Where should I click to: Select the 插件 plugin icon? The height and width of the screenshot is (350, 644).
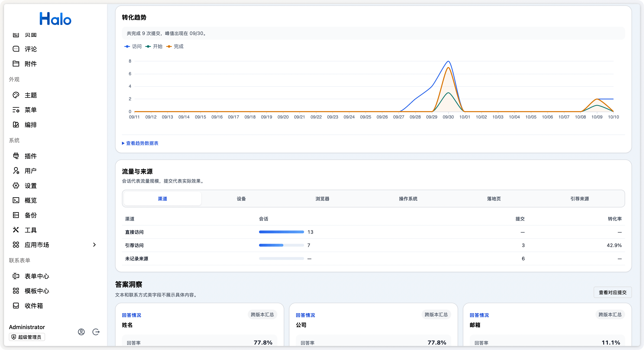(x=16, y=156)
